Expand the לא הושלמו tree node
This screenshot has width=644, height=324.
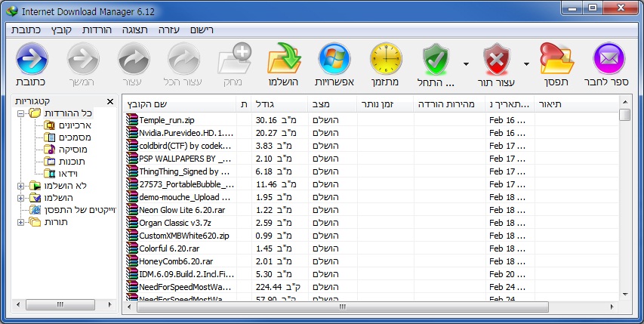coord(20,186)
